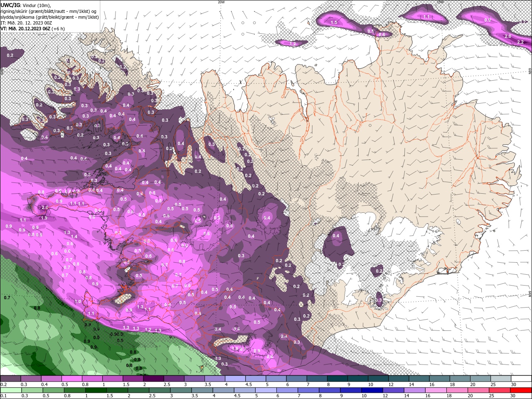Click the '0.1' label under the bottom legend row
The width and height of the screenshot is (532, 399).
[x=3, y=397]
